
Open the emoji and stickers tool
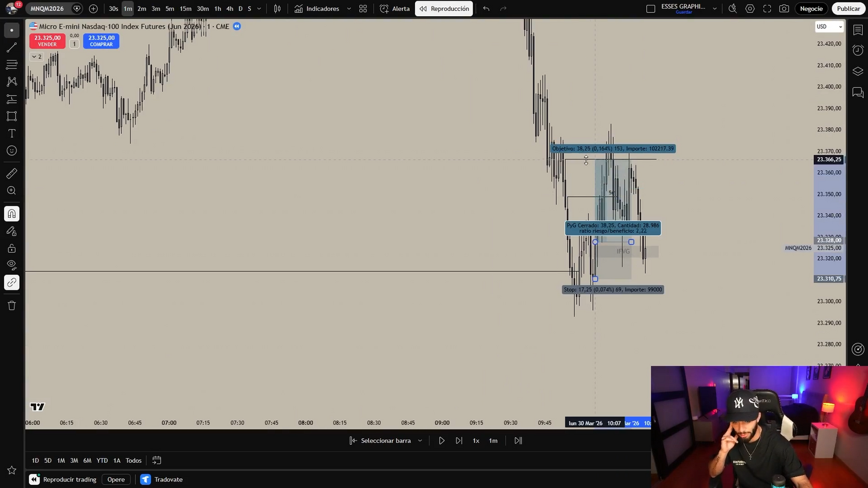pos(11,151)
